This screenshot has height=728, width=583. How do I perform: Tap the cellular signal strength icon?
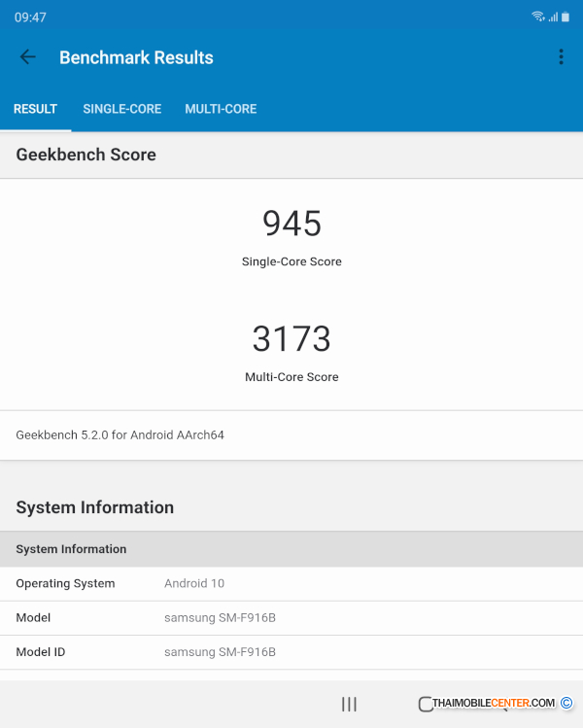coord(553,17)
